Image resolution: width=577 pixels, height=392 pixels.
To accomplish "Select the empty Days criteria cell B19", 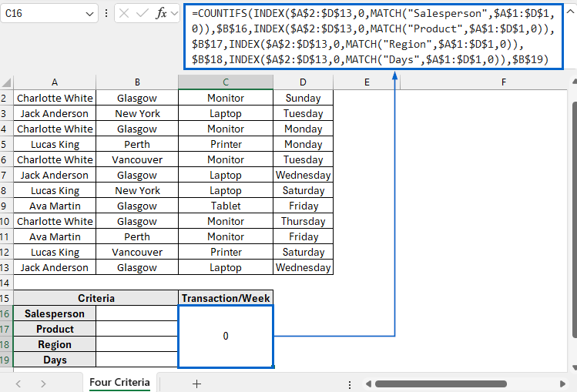I will pyautogui.click(x=136, y=360).
